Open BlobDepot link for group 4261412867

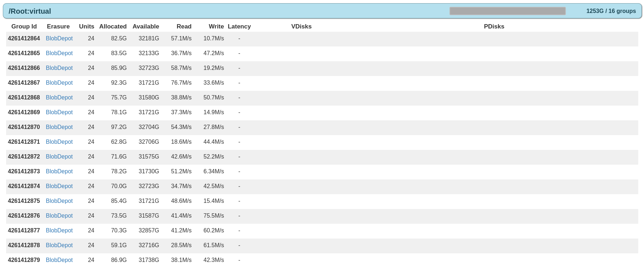coord(59,83)
